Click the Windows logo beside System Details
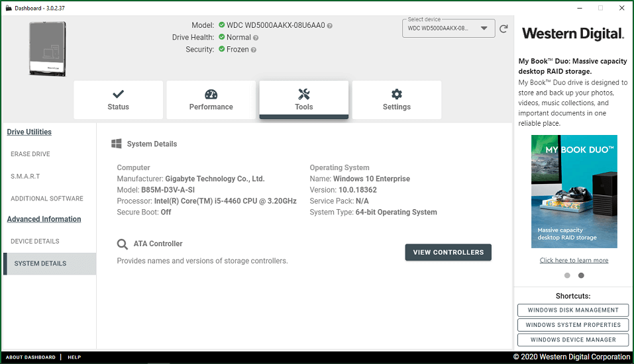Screen dimensions: 634x364 coord(117,144)
